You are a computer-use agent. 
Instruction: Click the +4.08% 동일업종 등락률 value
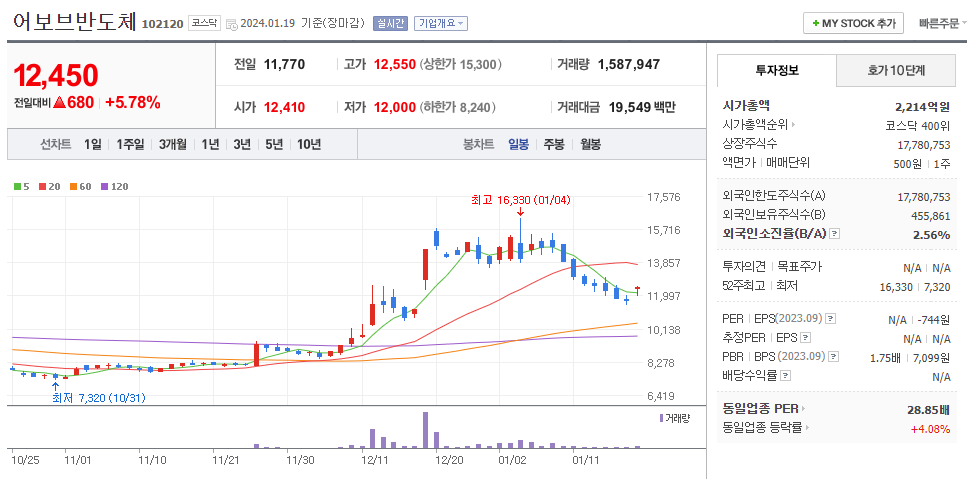(x=930, y=429)
